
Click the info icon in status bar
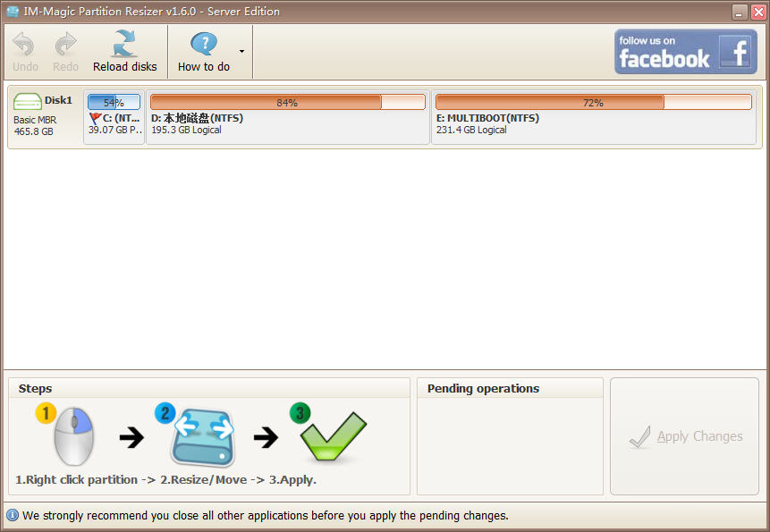coord(13,515)
